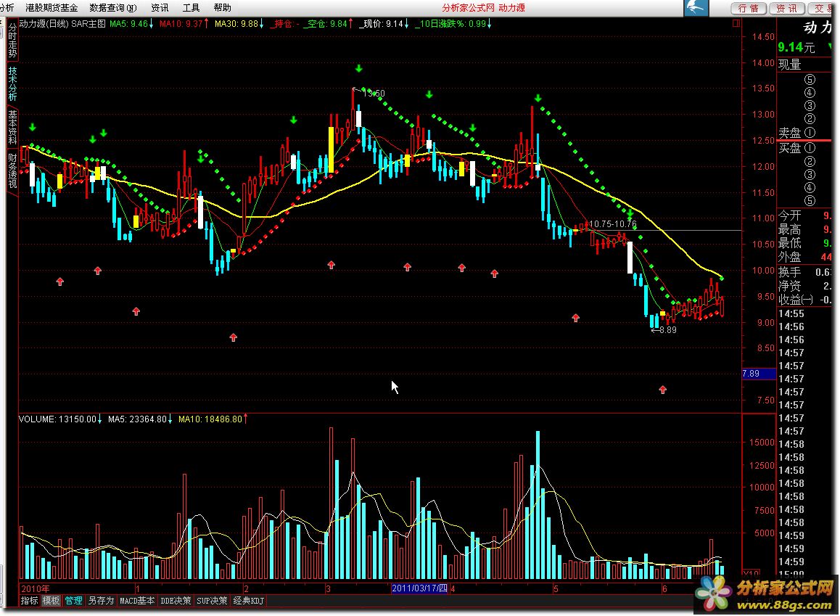Click the MA30: 9.88 indicator label
The image size is (840, 616).
coord(239,23)
